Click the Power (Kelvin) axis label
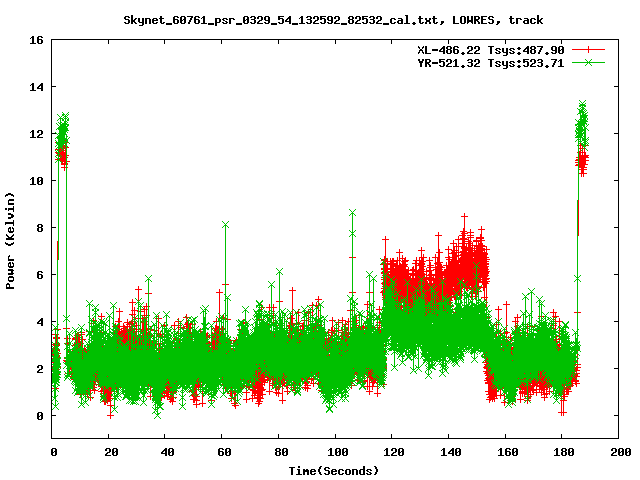This screenshot has width=640, height=480. [x=10, y=241]
